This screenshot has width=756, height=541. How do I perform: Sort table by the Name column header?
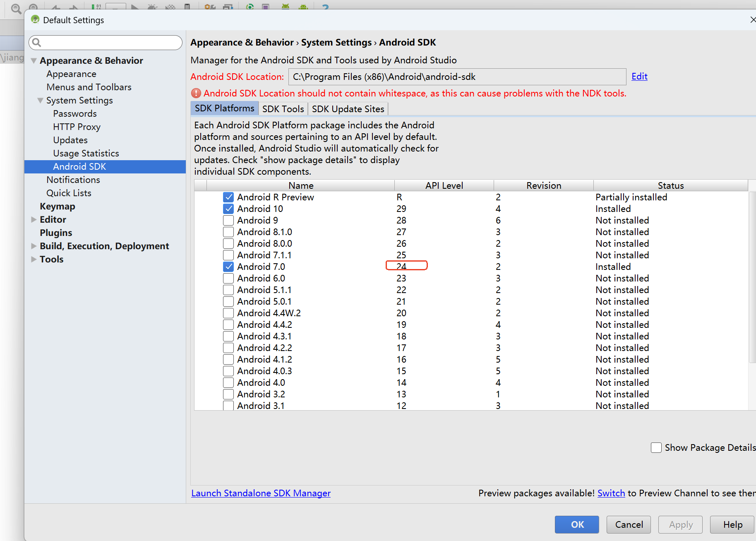point(301,185)
